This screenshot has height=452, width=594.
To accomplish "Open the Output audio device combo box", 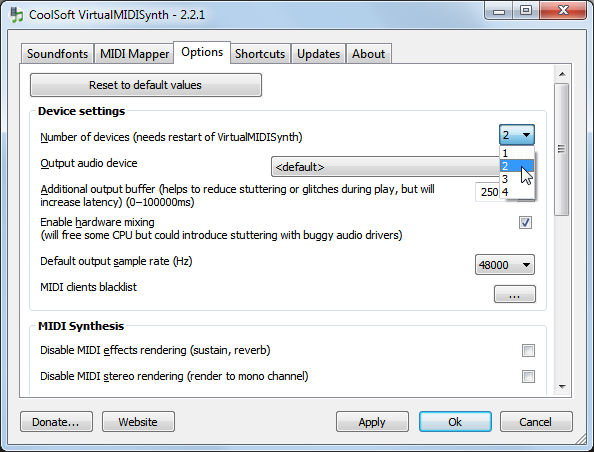I will tap(386, 167).
